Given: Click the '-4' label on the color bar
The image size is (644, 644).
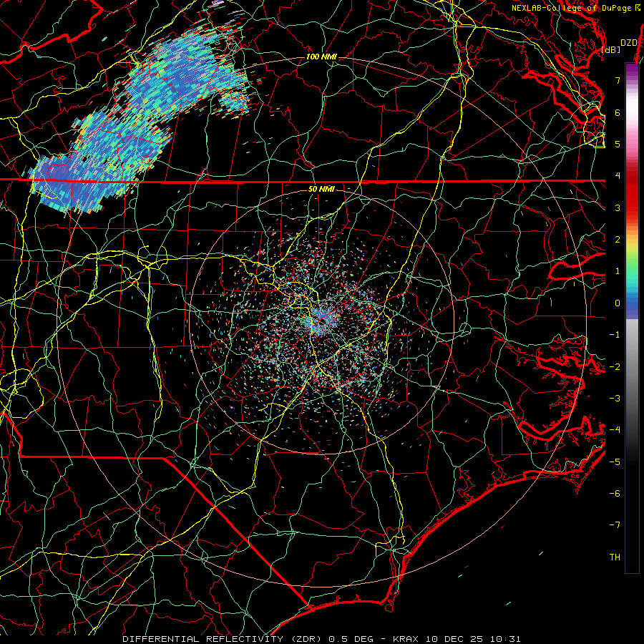Looking at the screenshot, I should click(615, 429).
